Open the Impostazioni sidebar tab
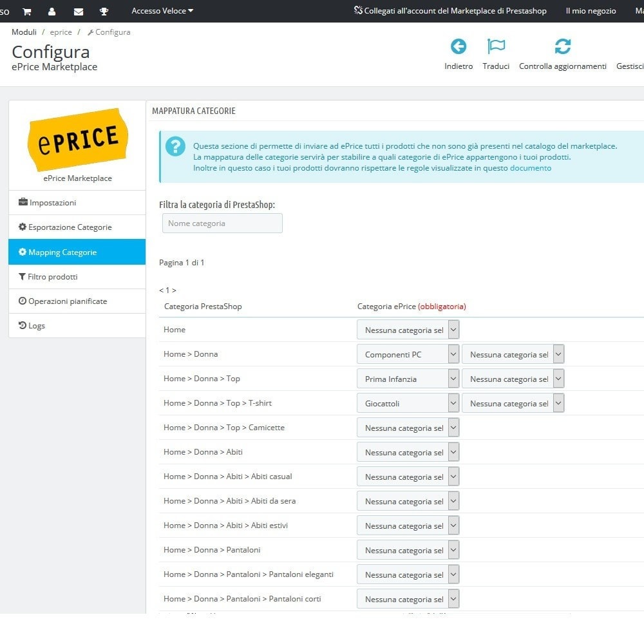Image resolution: width=644 pixels, height=644 pixels. click(77, 202)
